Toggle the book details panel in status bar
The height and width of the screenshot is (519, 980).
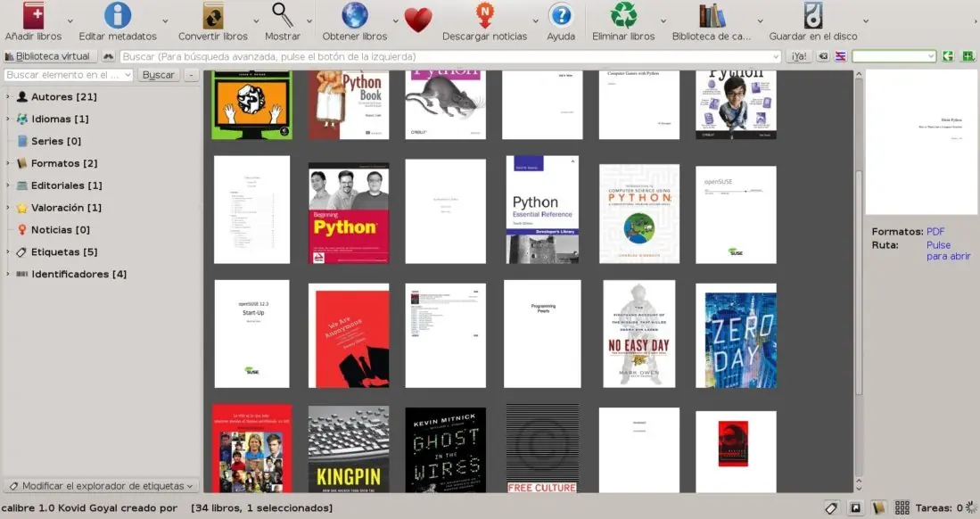(x=878, y=508)
